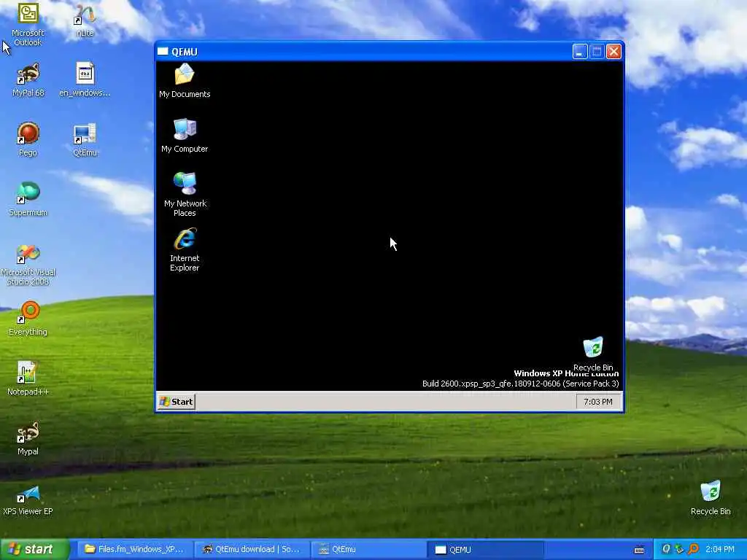Select the Microsoft Outlook desktop icon
Image resolution: width=747 pixels, height=560 pixels.
coord(28,24)
